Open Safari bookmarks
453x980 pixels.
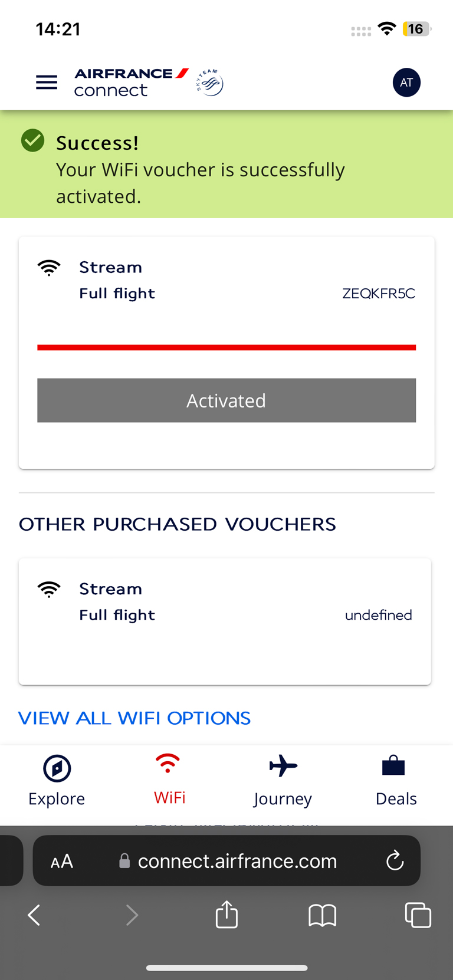click(x=322, y=915)
